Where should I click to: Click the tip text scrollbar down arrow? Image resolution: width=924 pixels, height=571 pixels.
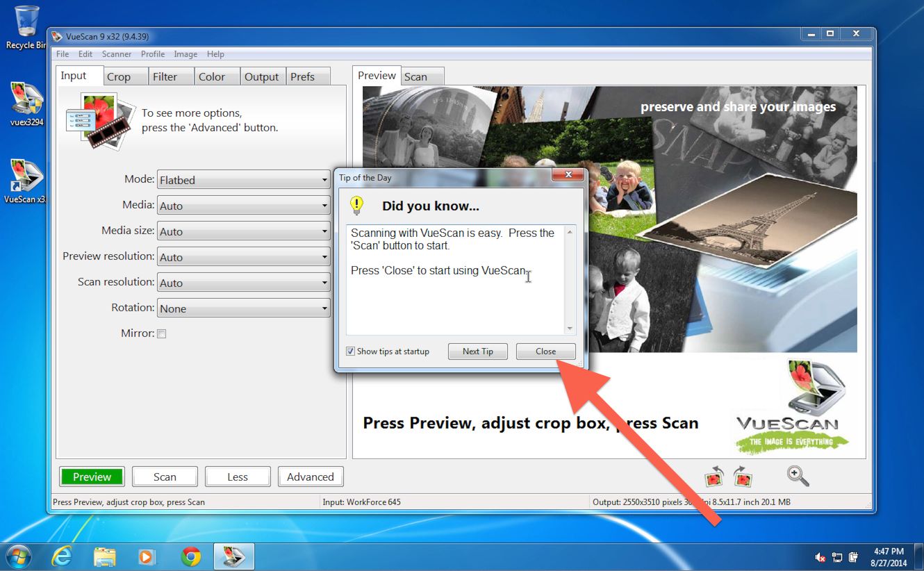570,329
